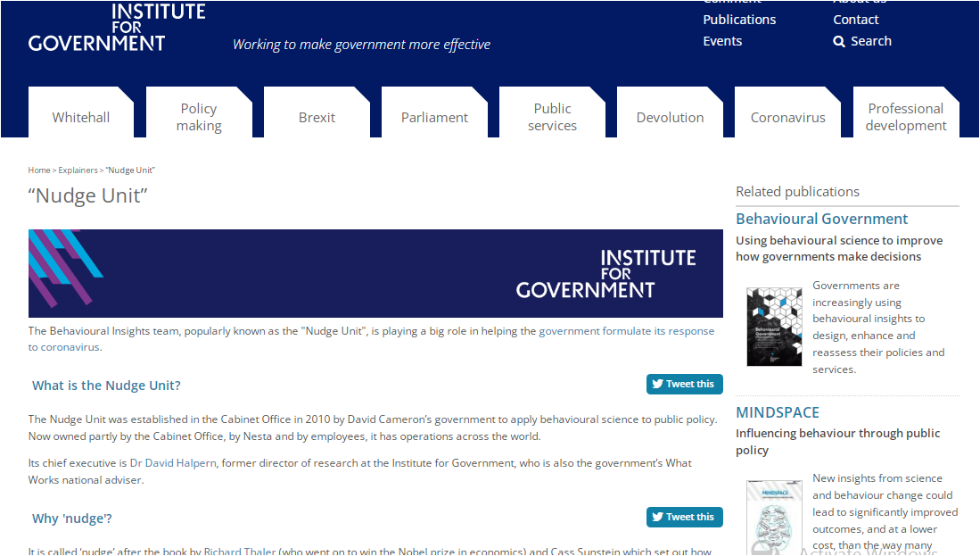Go to the Events menu link
980x556 pixels.
point(722,41)
